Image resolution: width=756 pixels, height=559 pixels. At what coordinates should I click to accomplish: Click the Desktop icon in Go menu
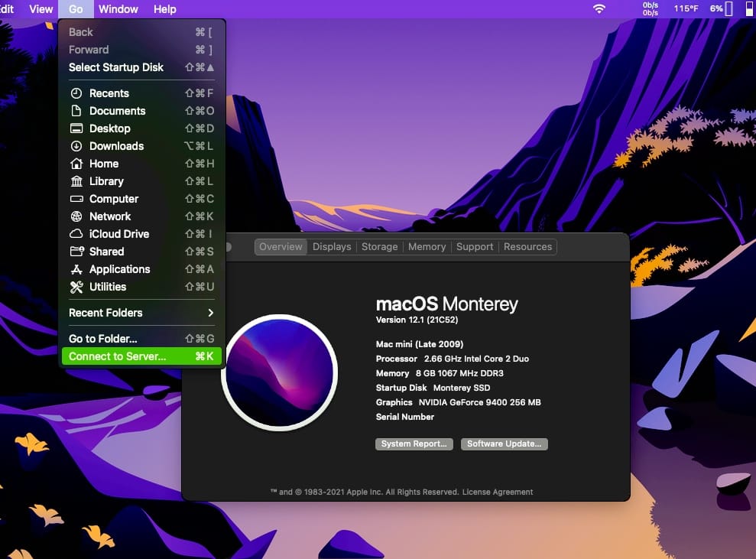coord(76,128)
